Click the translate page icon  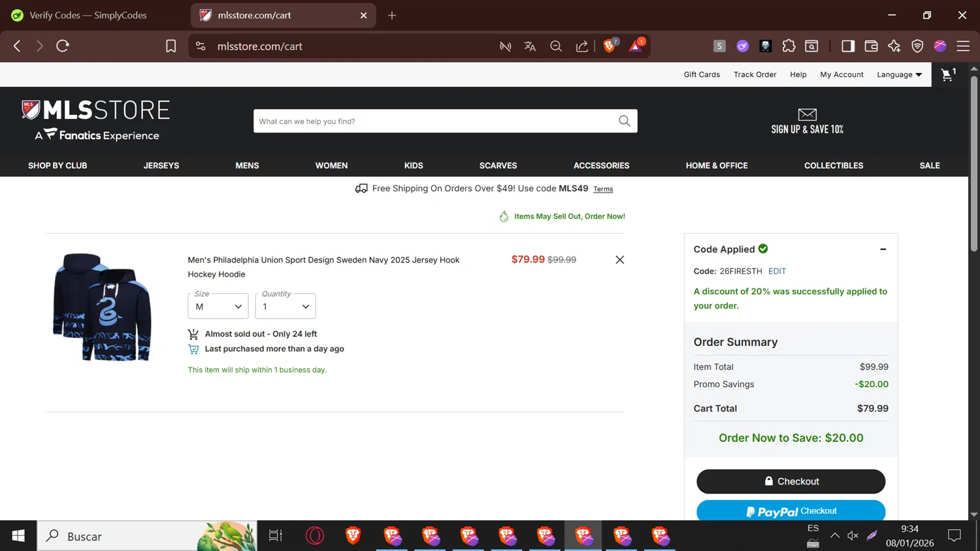pyautogui.click(x=530, y=46)
